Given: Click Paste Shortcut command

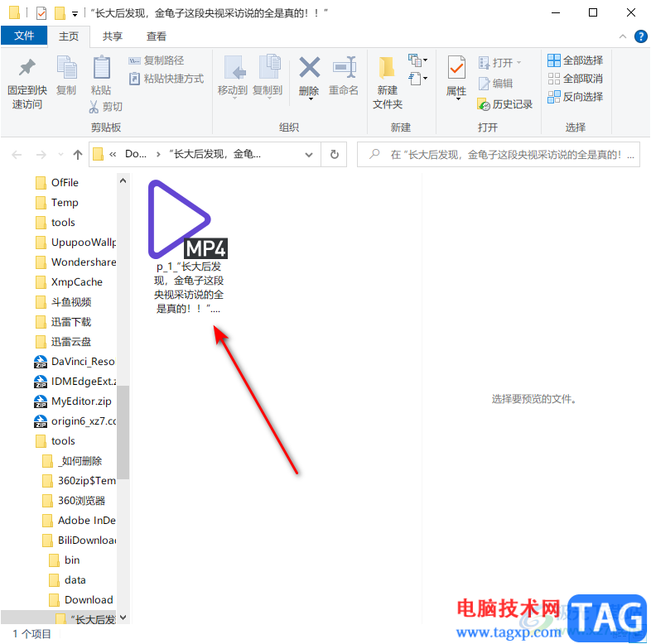Looking at the screenshot, I should pos(166,79).
